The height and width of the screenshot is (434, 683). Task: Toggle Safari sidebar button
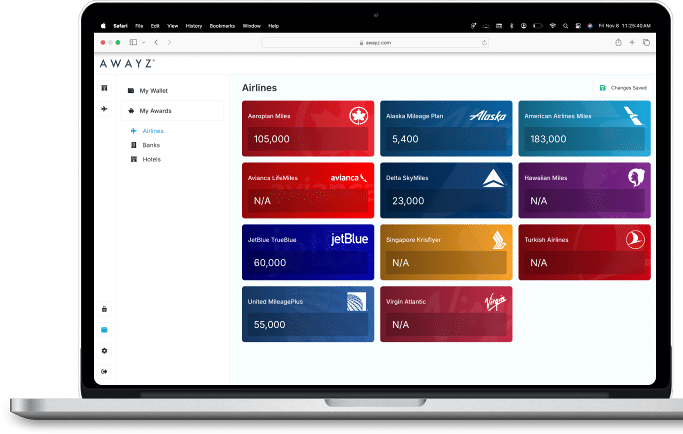coord(133,42)
